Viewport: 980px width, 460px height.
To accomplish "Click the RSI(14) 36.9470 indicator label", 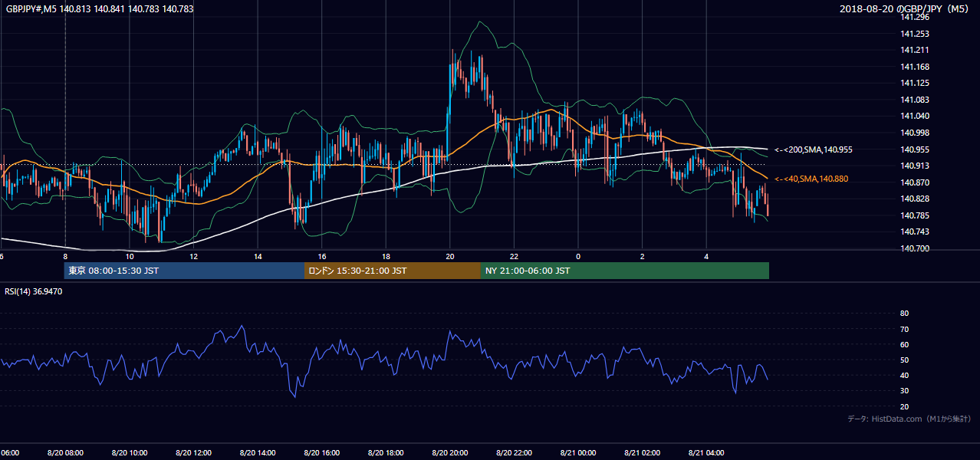I will (34, 291).
